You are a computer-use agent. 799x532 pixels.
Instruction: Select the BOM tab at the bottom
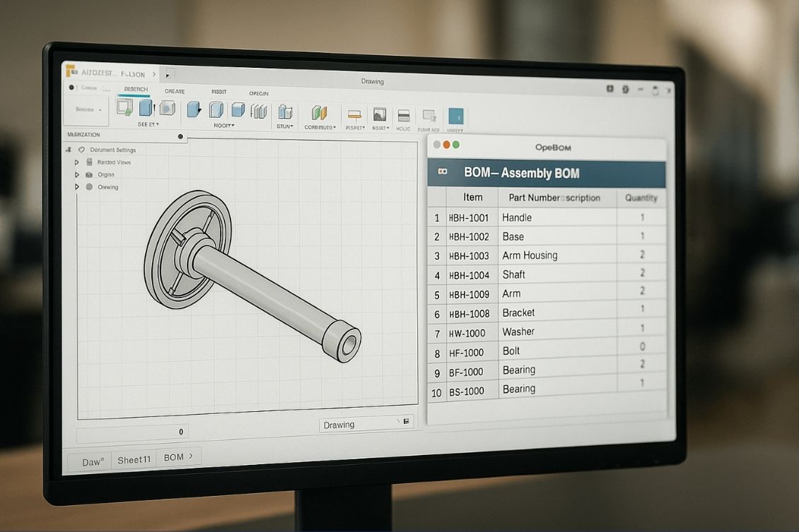[179, 457]
